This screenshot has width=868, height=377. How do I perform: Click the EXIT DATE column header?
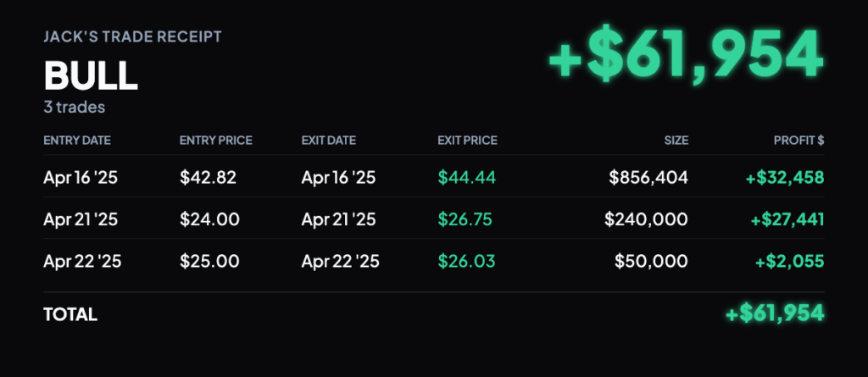point(329,141)
